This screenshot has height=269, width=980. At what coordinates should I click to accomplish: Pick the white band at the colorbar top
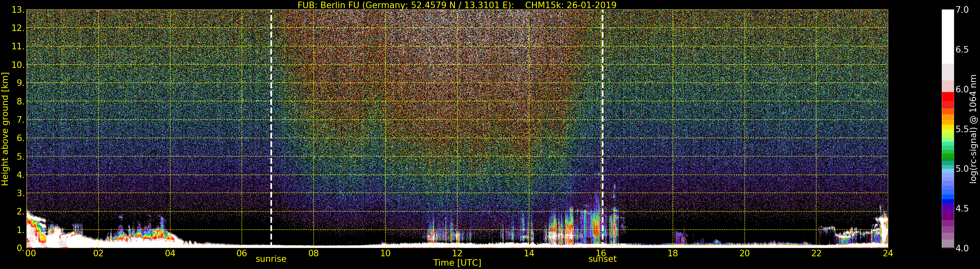pos(948,36)
